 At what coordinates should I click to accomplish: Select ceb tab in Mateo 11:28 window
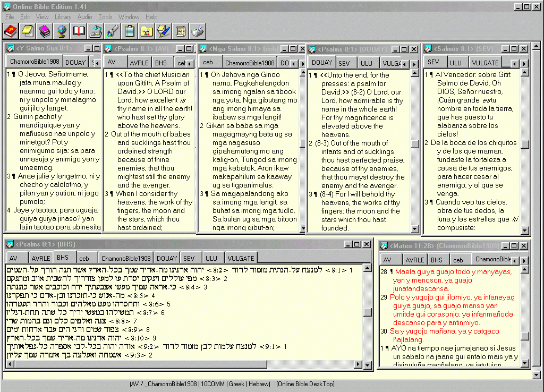[458, 260]
